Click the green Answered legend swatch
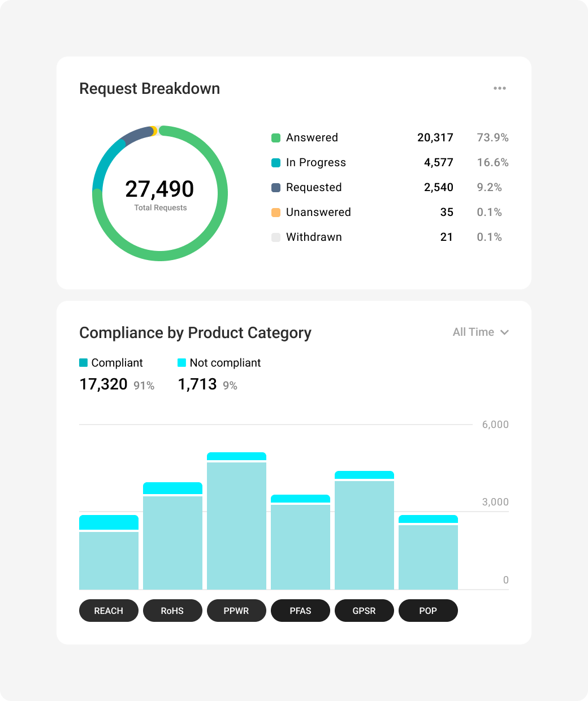The height and width of the screenshot is (701, 588). [276, 138]
